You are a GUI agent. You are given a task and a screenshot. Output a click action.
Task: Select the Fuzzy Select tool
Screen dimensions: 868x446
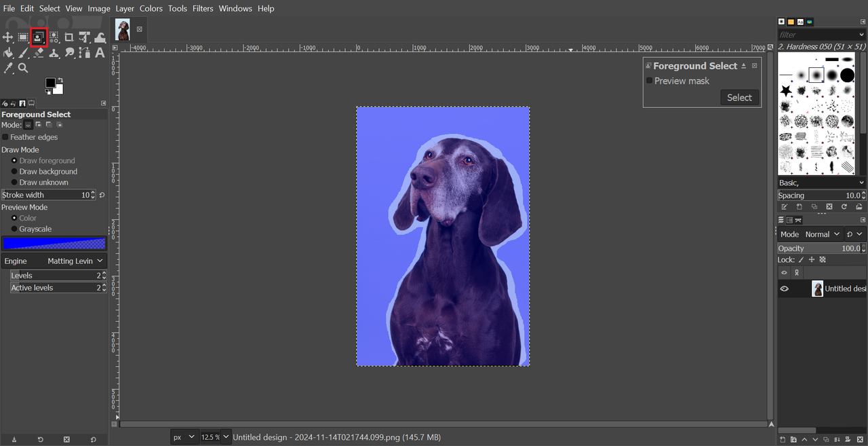[x=54, y=37]
